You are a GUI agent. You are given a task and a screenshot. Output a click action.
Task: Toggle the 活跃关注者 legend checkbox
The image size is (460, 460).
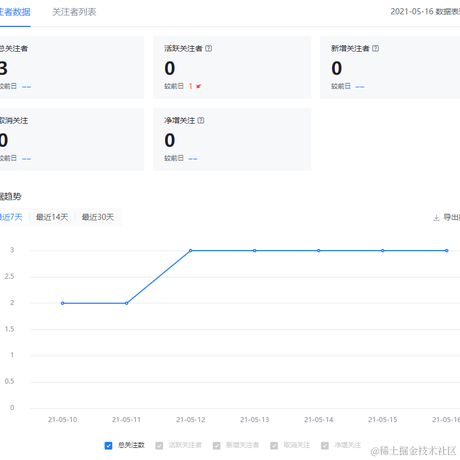pos(159,446)
